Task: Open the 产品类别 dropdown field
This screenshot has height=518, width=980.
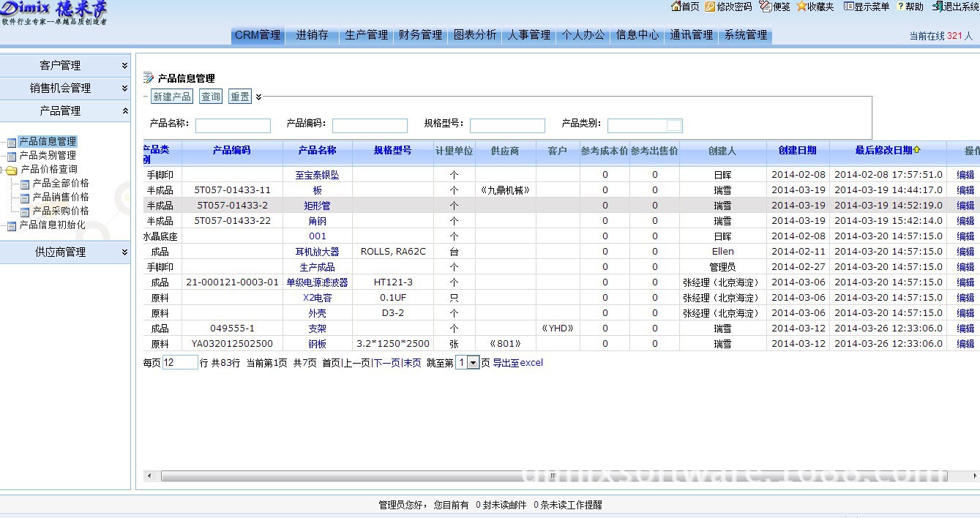Action: pyautogui.click(x=673, y=125)
